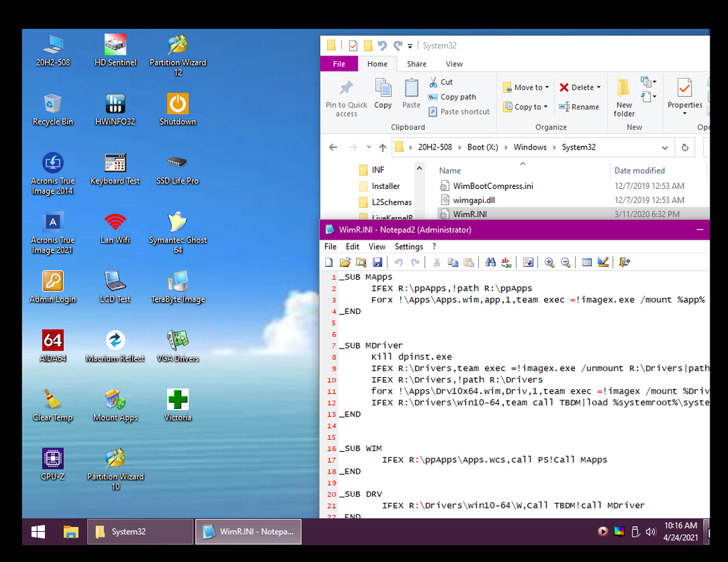Click the Redo arrow in Notepad2 toolbar
The height and width of the screenshot is (562, 728).
click(415, 263)
